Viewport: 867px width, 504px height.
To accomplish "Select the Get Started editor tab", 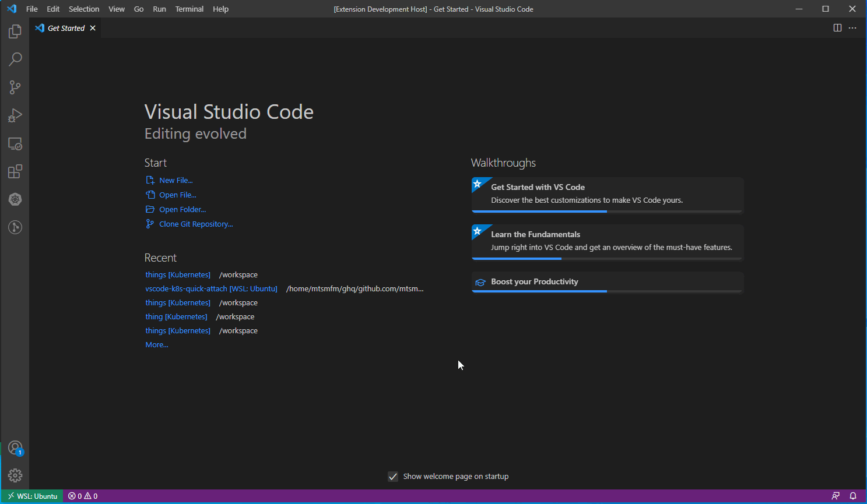I will (65, 28).
